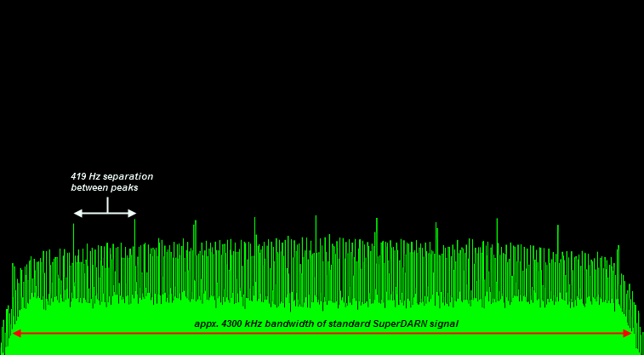Click the red line left of the bandwidth caption
The width and height of the screenshot is (644, 355).
(102, 334)
